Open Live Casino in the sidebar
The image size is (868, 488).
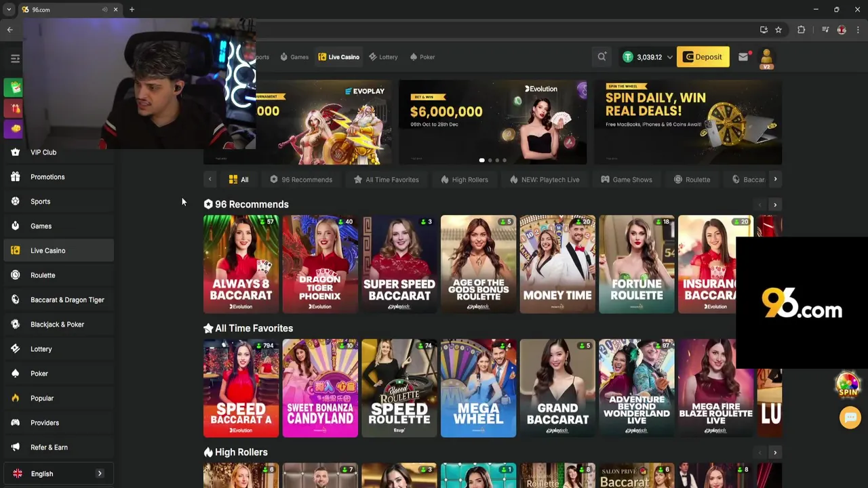point(58,251)
